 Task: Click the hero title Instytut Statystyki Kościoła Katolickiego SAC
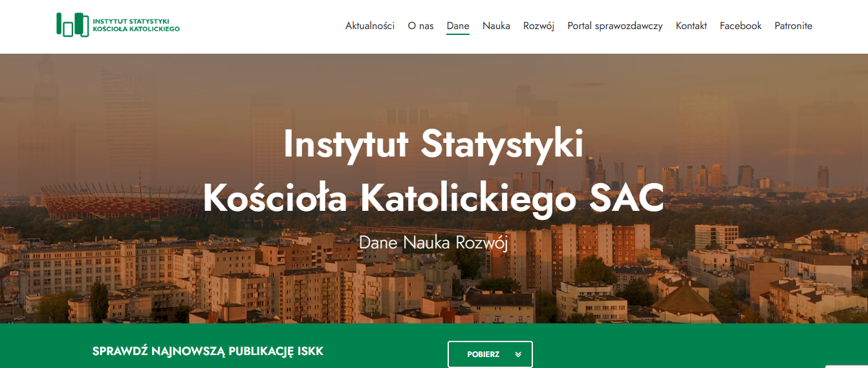pyautogui.click(x=433, y=171)
